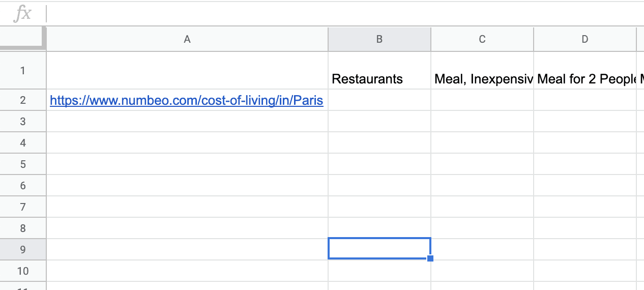Select row 5 header

[x=23, y=164]
